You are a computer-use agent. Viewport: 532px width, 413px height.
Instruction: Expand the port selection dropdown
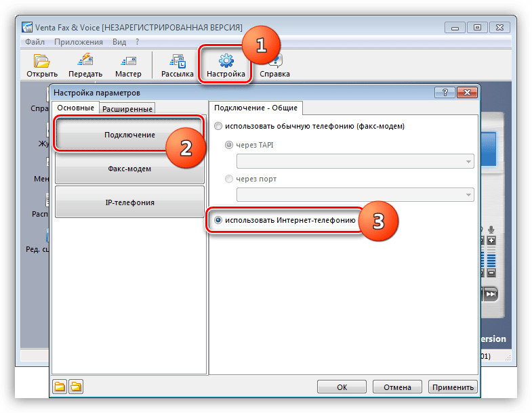click(468, 196)
